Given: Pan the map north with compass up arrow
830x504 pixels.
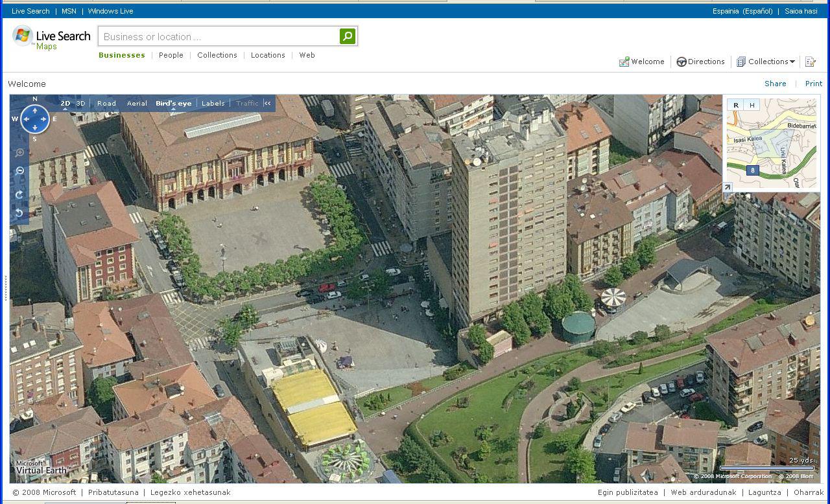Looking at the screenshot, I should pyautogui.click(x=35, y=111).
